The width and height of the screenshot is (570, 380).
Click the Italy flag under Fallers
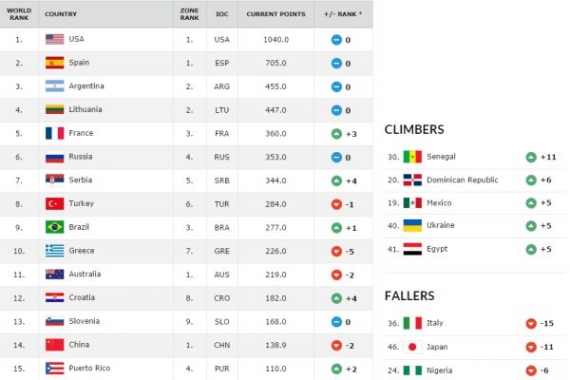(x=413, y=323)
